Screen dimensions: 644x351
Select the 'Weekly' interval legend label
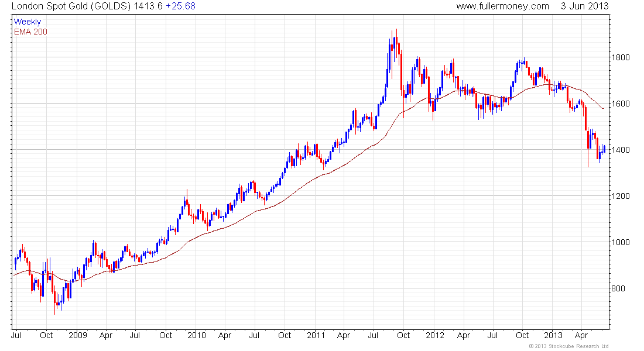(x=28, y=22)
